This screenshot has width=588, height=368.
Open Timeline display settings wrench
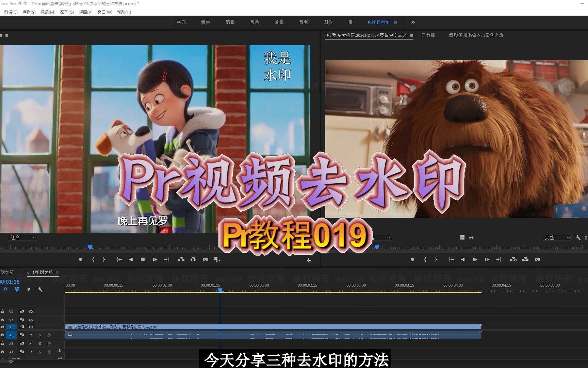click(x=40, y=289)
